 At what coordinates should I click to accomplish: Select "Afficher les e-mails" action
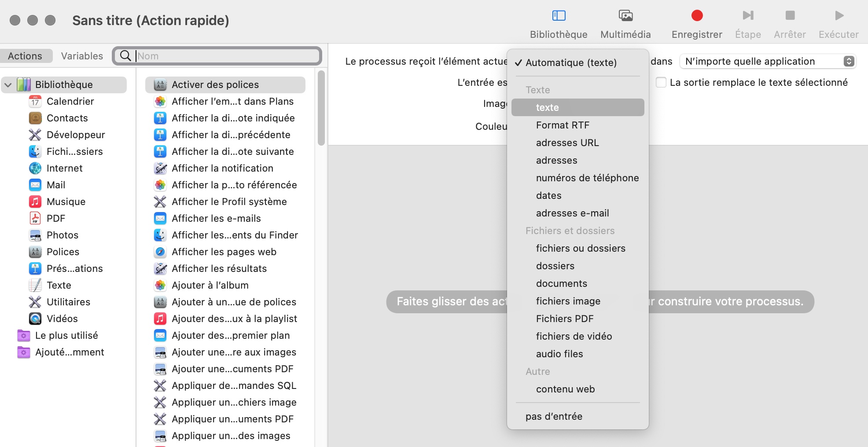tap(225, 219)
